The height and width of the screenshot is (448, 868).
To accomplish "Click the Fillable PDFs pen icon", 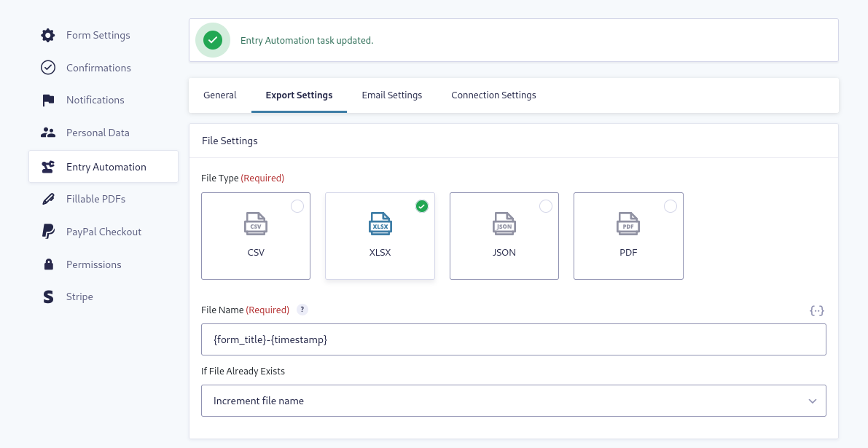I will 47,198.
